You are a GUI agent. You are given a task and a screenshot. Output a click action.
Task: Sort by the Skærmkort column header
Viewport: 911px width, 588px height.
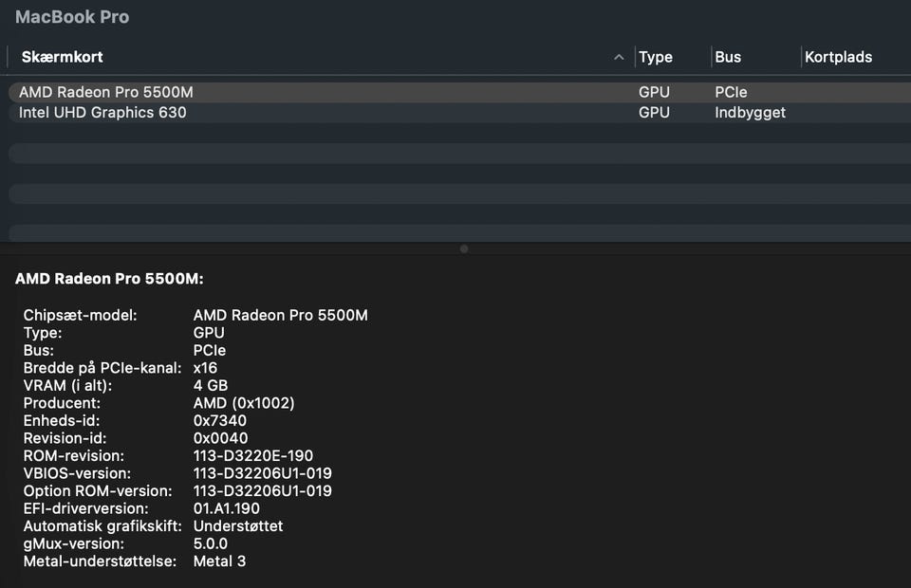(63, 57)
